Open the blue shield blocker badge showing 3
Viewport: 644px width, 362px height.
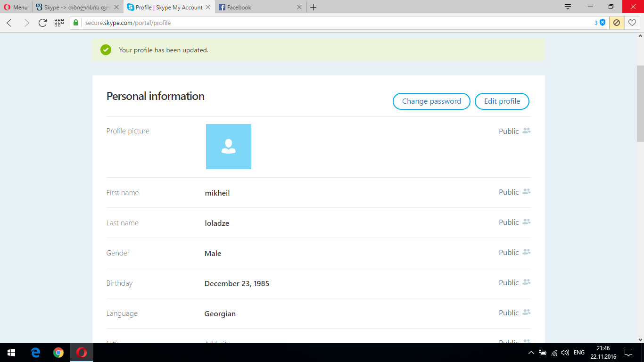click(600, 23)
